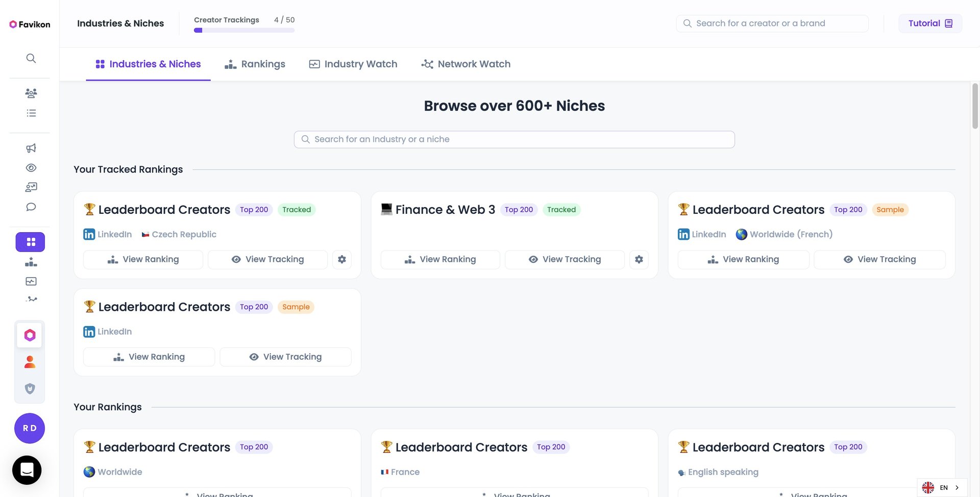Image resolution: width=980 pixels, height=497 pixels.
Task: Switch to the Network Watch tab
Action: [465, 64]
